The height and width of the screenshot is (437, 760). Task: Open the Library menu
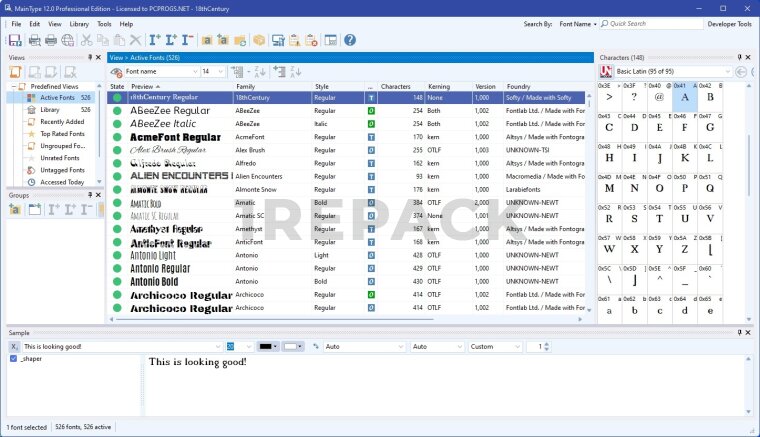tap(79, 23)
